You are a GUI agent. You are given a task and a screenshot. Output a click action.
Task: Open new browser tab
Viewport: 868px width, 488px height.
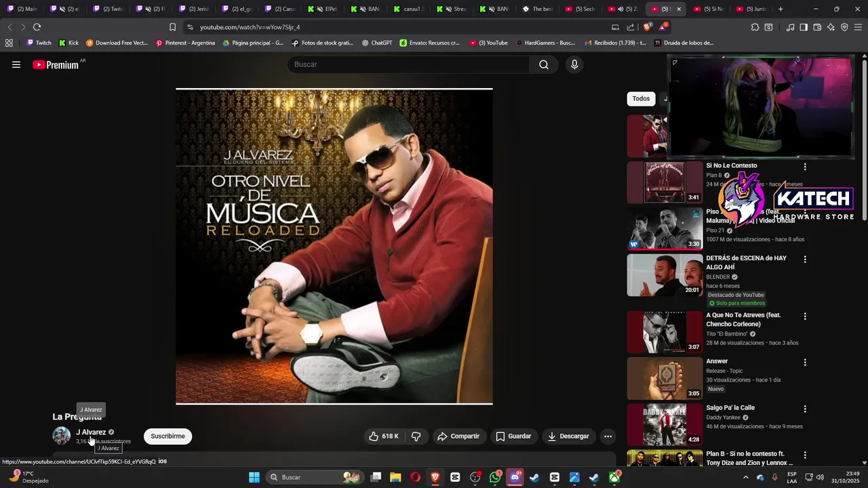click(x=781, y=9)
